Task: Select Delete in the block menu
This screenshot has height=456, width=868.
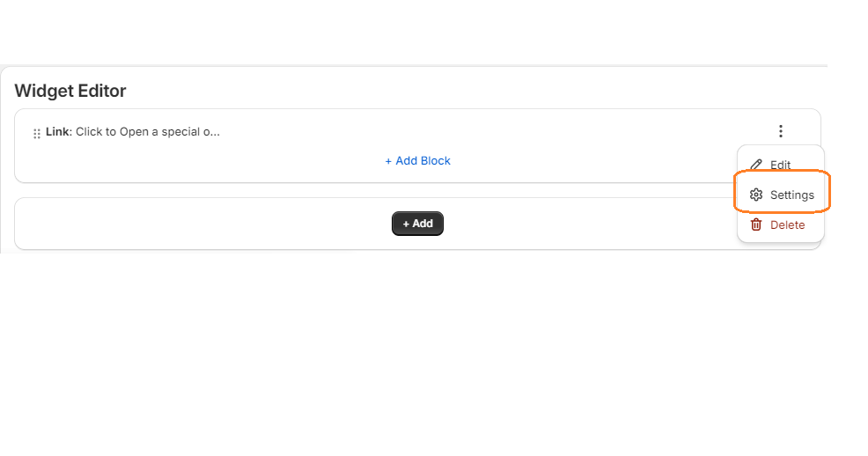Action: point(781,224)
